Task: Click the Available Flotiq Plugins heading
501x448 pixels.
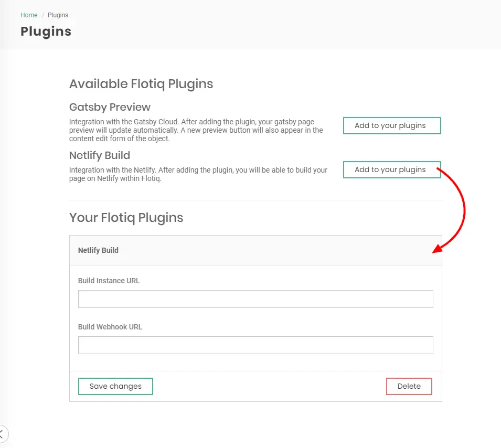Action: coord(141,84)
